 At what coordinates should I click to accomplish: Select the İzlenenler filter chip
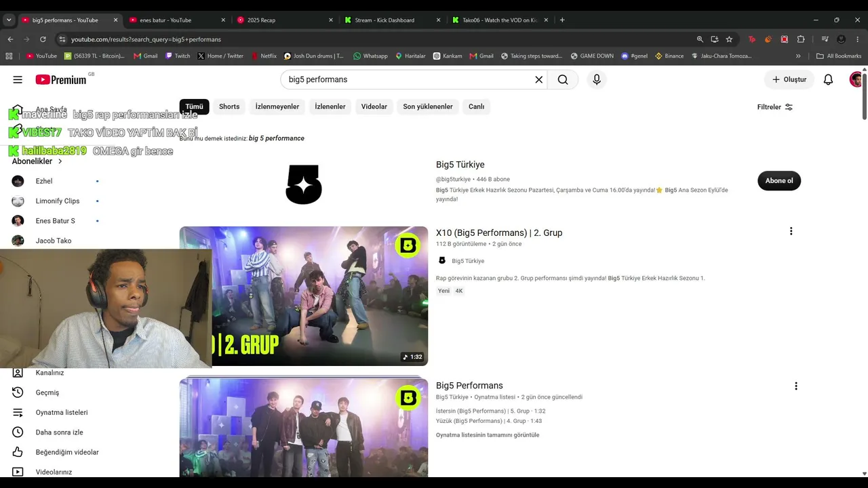tap(330, 106)
